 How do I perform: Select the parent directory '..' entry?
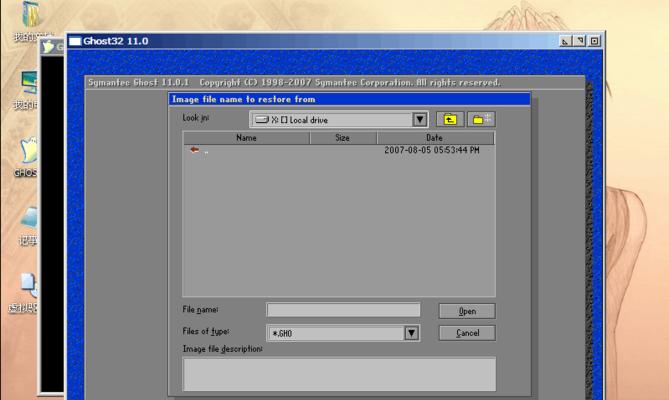pyautogui.click(x=199, y=150)
